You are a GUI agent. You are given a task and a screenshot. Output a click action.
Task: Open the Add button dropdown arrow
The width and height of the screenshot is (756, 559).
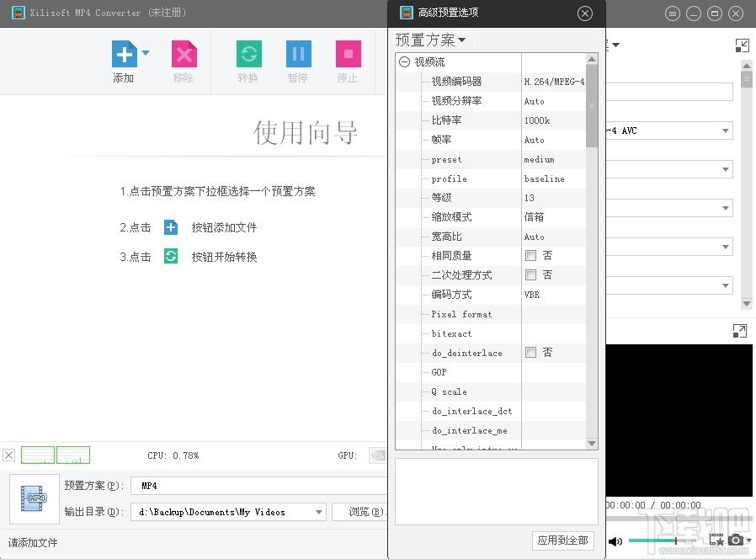pos(146,52)
